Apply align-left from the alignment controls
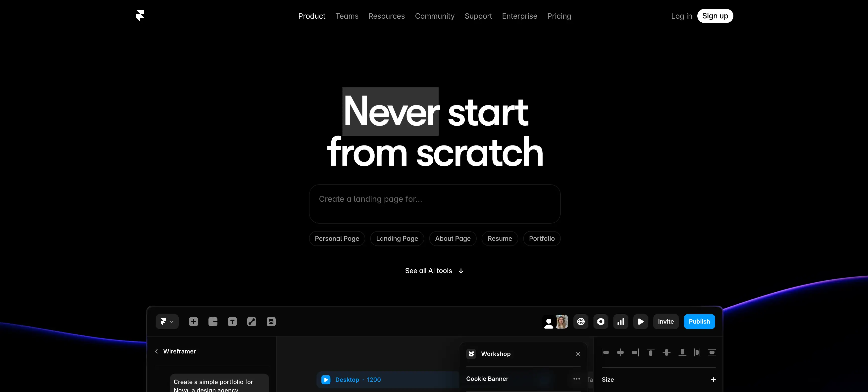The image size is (868, 392). [605, 352]
